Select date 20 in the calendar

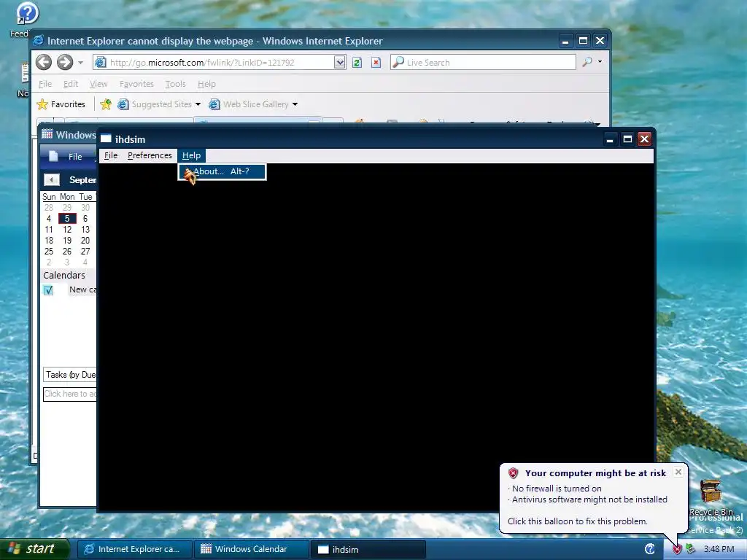pos(85,241)
